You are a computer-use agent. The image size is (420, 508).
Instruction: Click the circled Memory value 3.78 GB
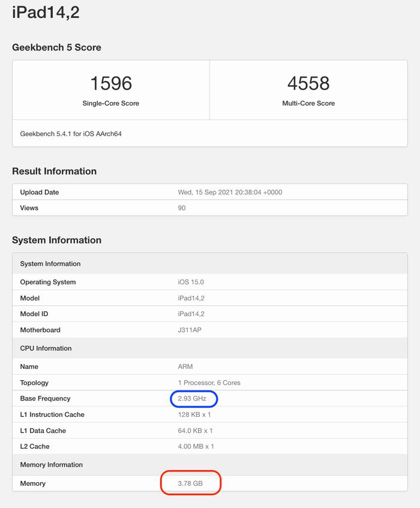tap(190, 483)
